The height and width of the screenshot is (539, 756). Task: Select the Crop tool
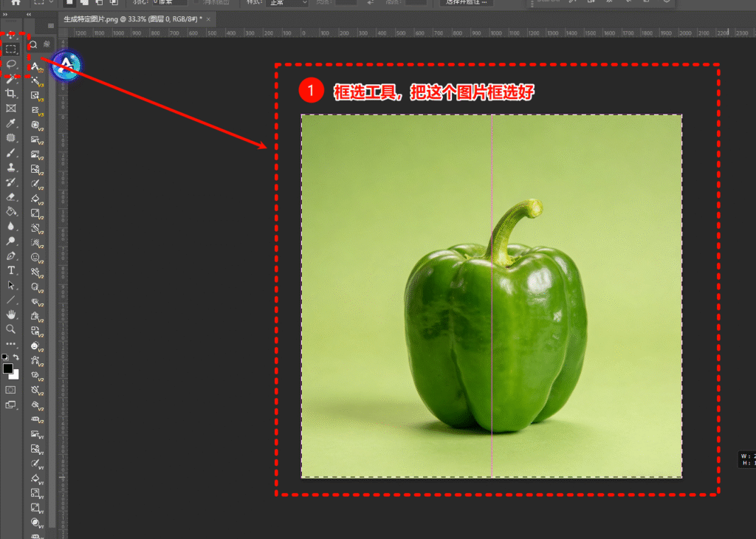click(x=11, y=94)
